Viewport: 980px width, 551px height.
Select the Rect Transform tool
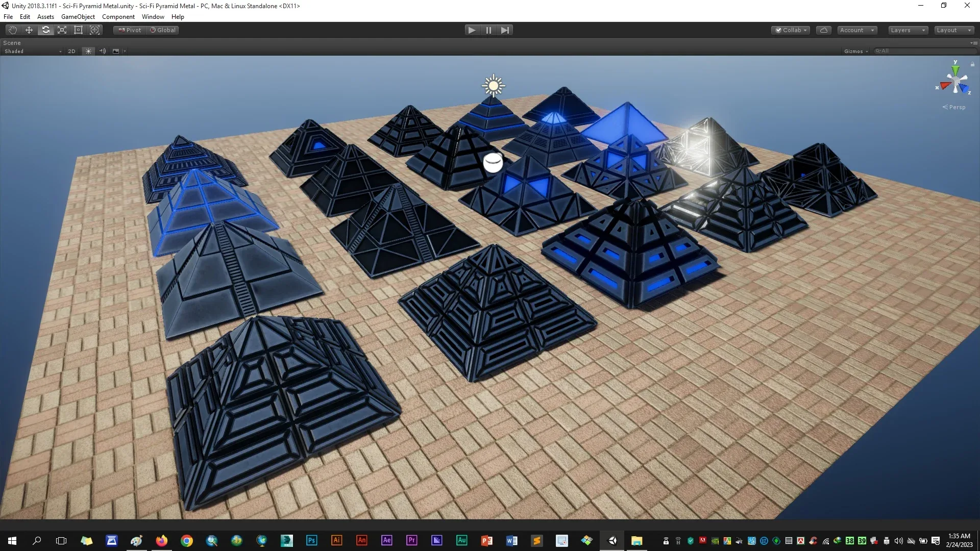[x=79, y=30]
